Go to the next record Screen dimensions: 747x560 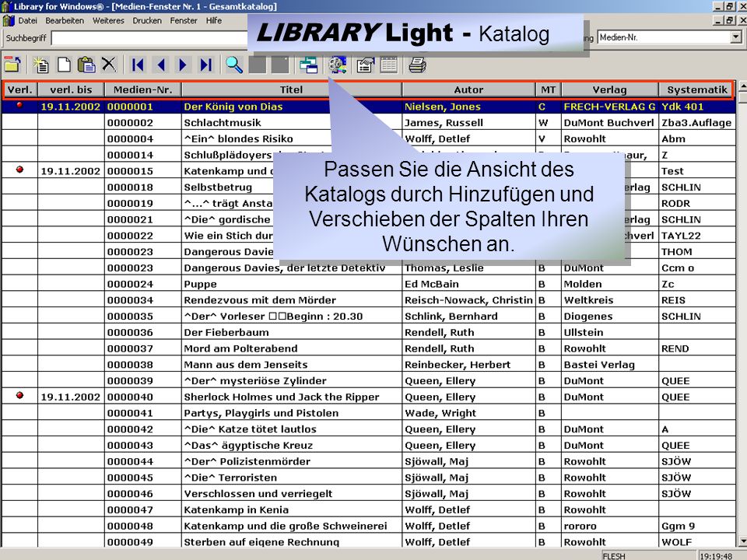[183, 65]
